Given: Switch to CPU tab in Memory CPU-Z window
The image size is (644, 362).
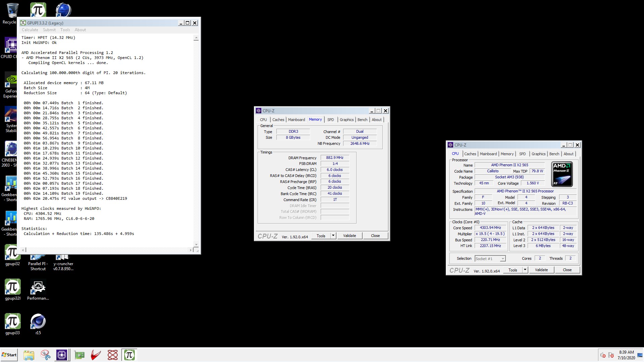Looking at the screenshot, I should click(263, 120).
